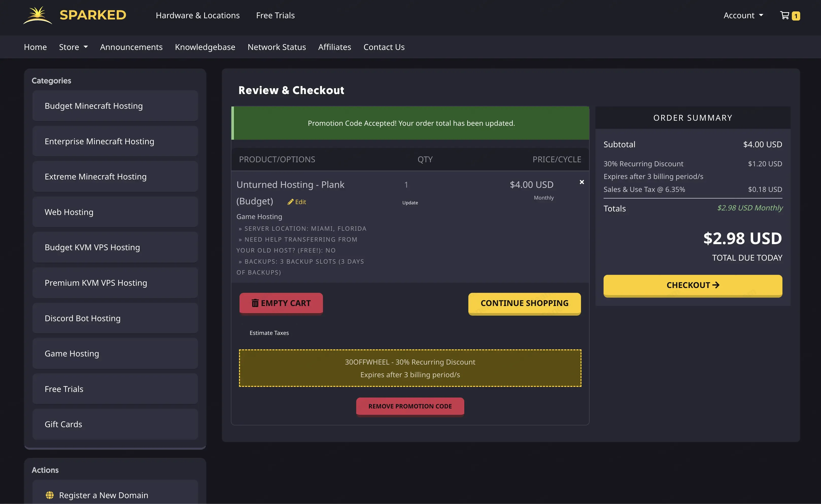
Task: Open the Affiliates page
Action: (335, 47)
